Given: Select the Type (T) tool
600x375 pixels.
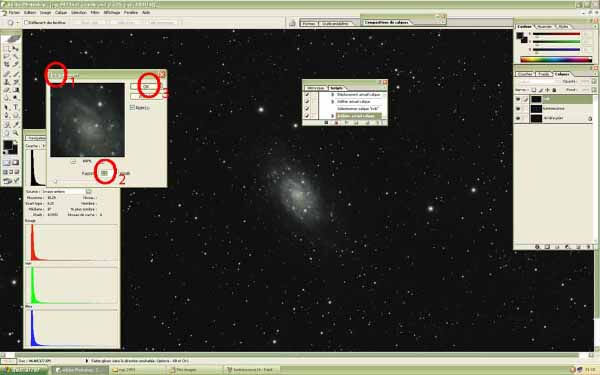Looking at the screenshot, I should [x=16, y=107].
